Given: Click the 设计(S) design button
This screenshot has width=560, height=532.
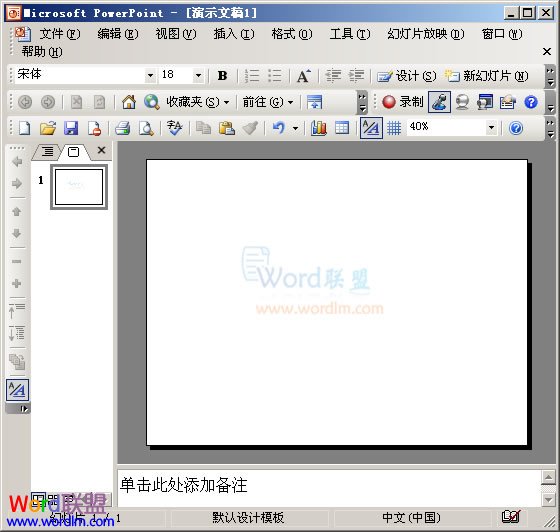Looking at the screenshot, I should pyautogui.click(x=407, y=76).
